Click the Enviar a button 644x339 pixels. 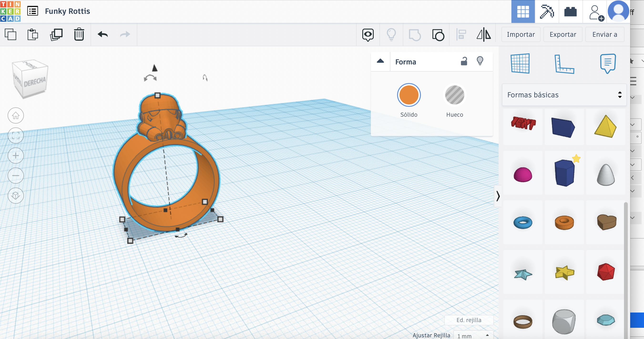point(605,35)
